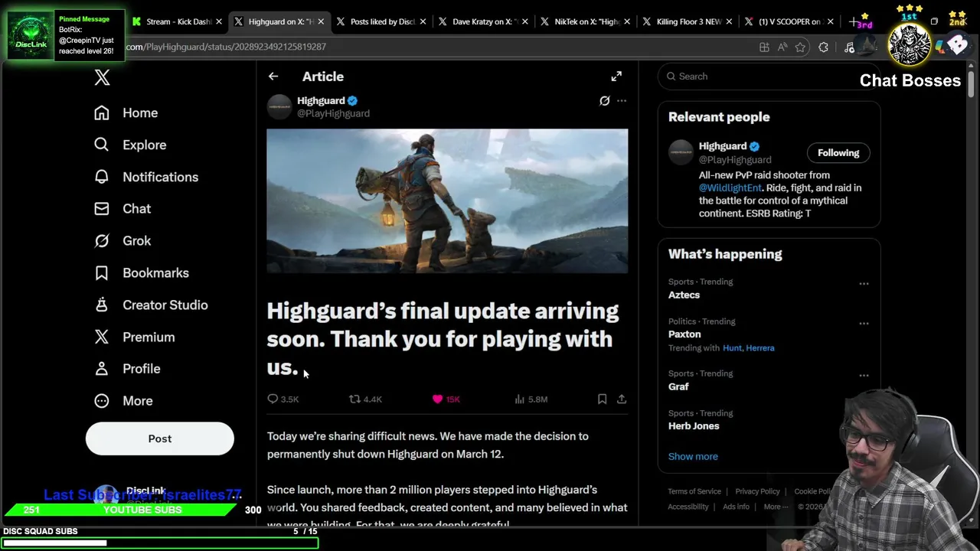Unlike the post with 15K likes

coord(437,399)
